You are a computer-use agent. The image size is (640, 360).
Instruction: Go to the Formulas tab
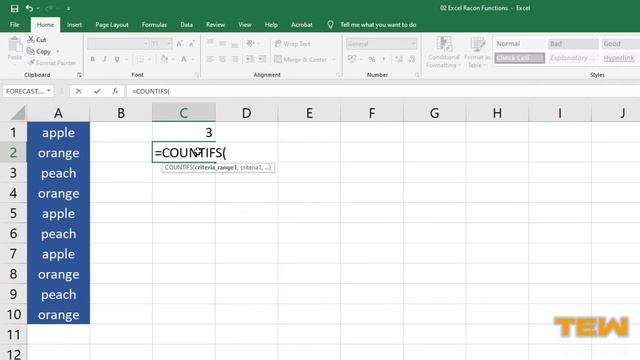point(154,24)
